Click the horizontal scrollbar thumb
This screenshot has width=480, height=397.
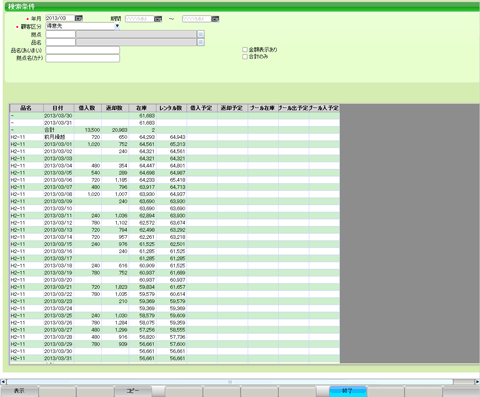(x=230, y=382)
